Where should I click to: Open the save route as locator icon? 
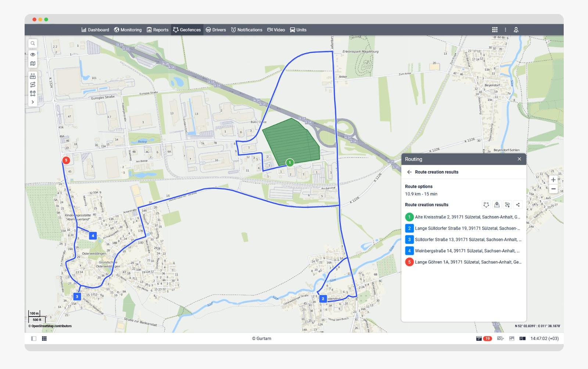pos(496,205)
